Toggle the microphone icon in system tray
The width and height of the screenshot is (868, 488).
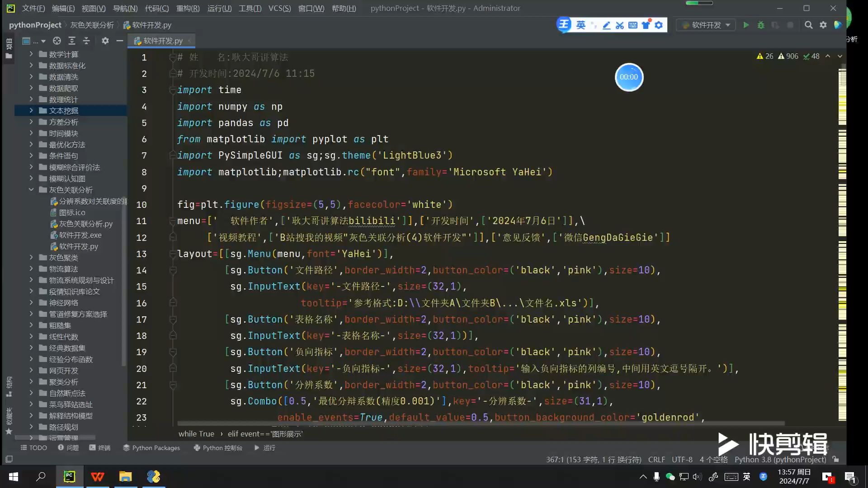[656, 477]
